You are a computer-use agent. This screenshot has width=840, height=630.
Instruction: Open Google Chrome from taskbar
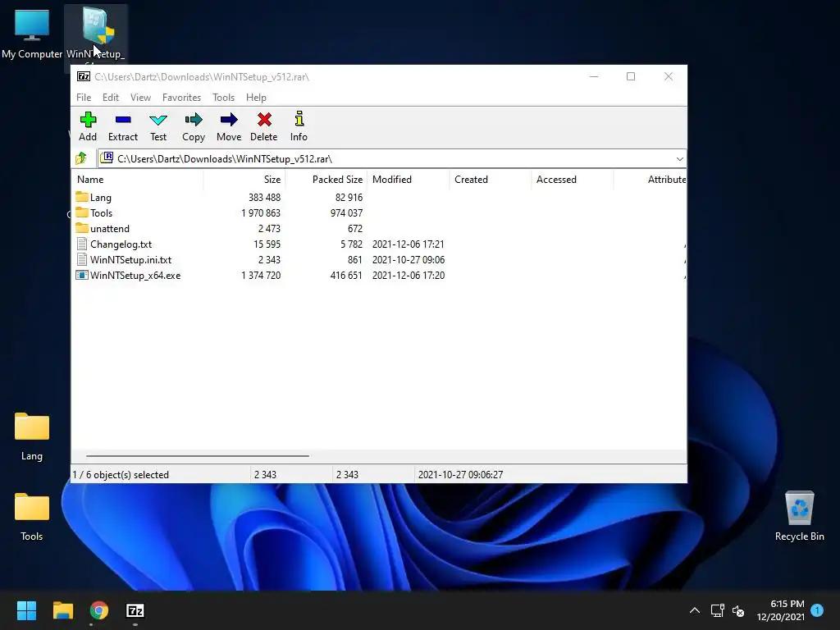click(x=99, y=610)
